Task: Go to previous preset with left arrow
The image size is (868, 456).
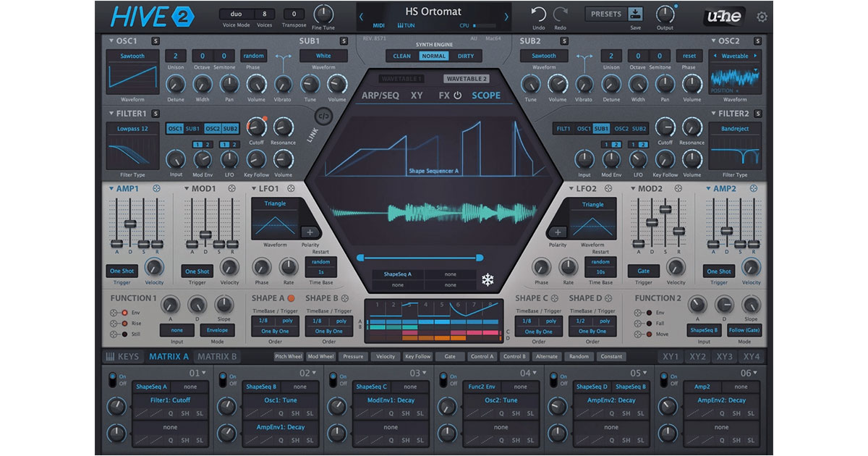Action: coord(362,17)
